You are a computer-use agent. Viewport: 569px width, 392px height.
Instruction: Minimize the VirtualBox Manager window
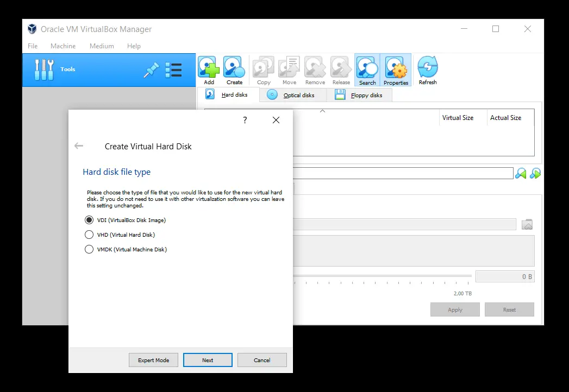coord(464,29)
